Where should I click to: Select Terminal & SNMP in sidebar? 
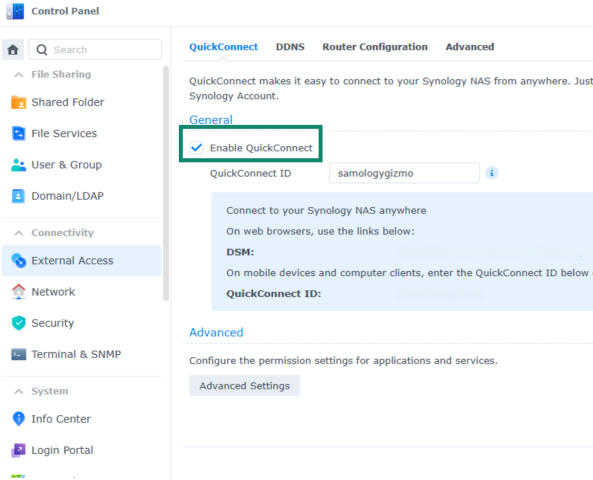tap(82, 354)
